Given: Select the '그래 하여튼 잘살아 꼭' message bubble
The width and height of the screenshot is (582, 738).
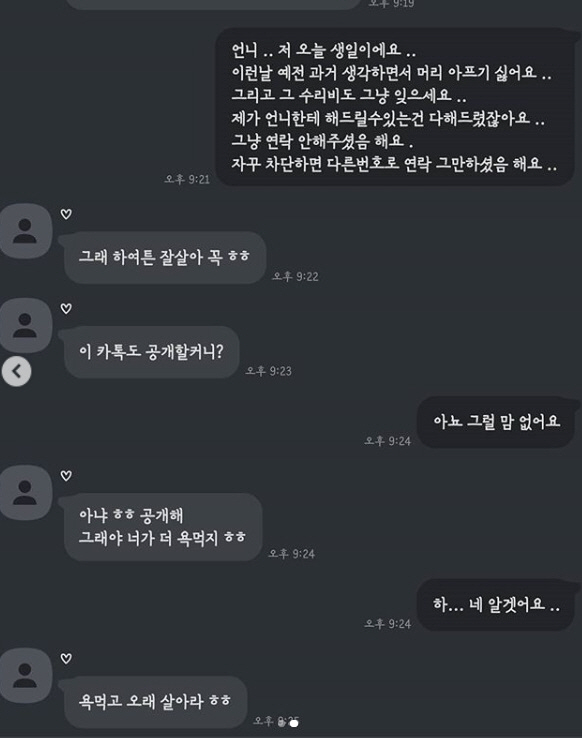Looking at the screenshot, I should (165, 257).
